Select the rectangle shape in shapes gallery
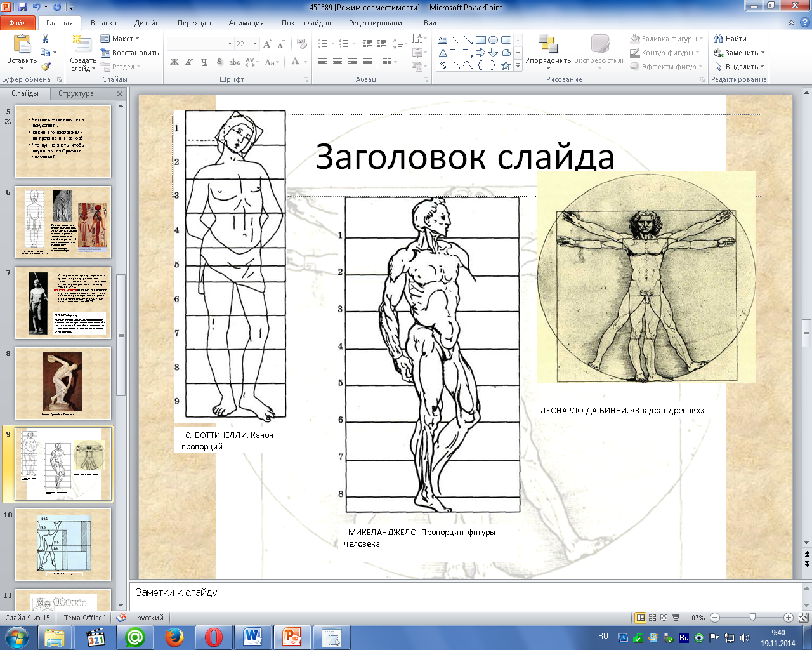The height and width of the screenshot is (650, 812). [x=480, y=40]
